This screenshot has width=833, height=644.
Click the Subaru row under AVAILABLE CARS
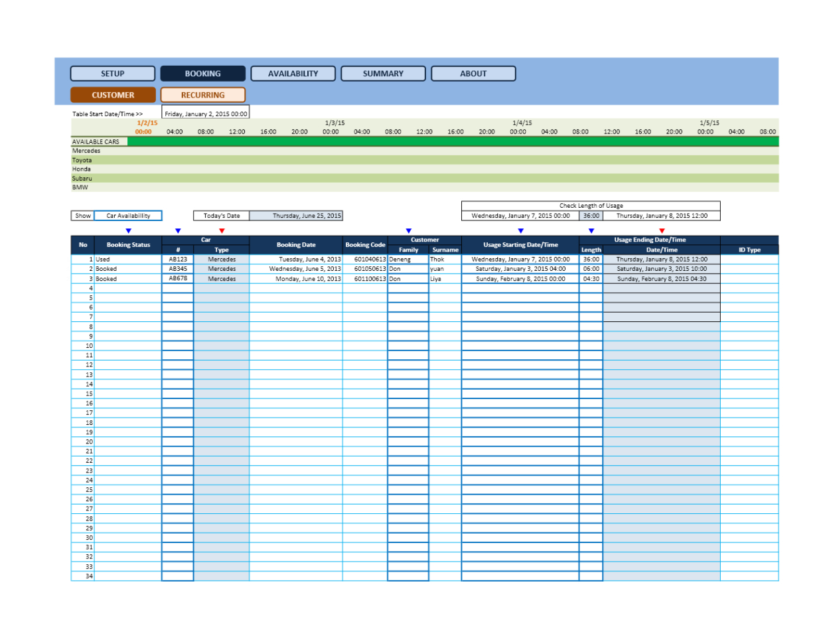(86, 178)
